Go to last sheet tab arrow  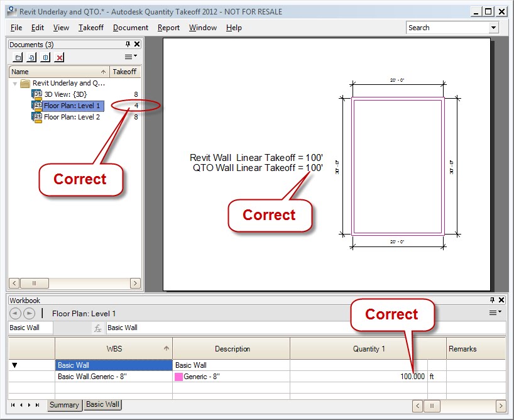pyautogui.click(x=37, y=405)
